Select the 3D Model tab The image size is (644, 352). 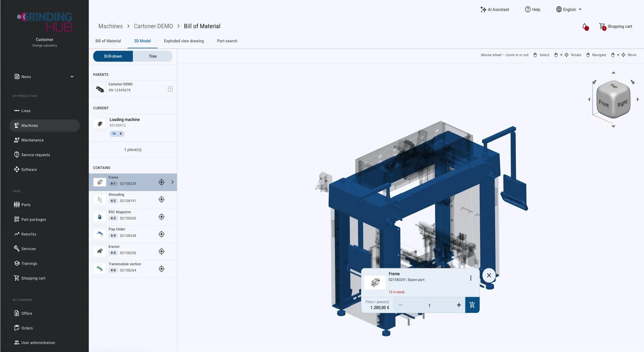pyautogui.click(x=142, y=41)
